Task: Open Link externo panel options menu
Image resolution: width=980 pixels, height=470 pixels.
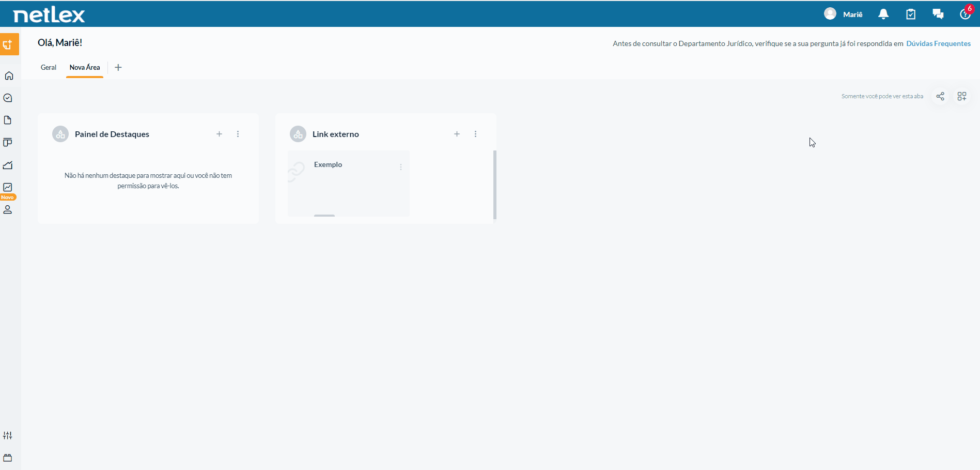Action: click(475, 134)
